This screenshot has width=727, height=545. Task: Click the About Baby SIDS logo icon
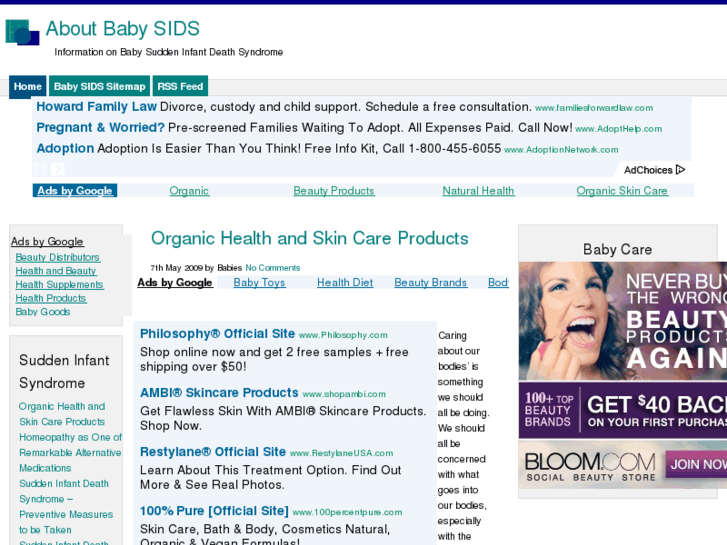pyautogui.click(x=22, y=32)
